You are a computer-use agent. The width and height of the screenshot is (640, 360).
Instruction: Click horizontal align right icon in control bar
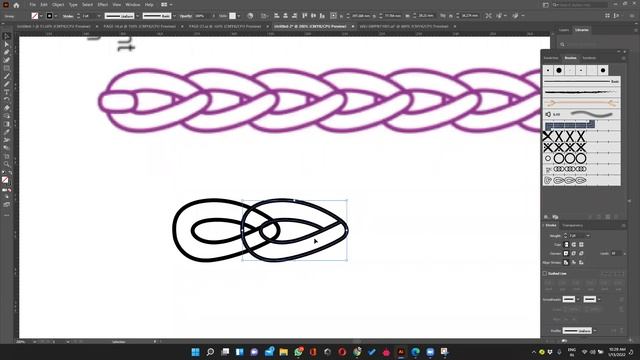click(x=294, y=16)
